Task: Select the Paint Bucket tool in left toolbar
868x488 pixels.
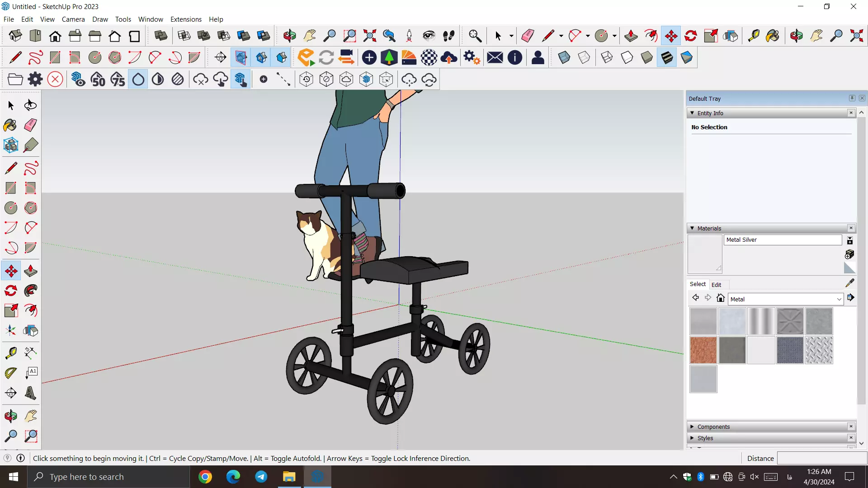Action: [10, 125]
